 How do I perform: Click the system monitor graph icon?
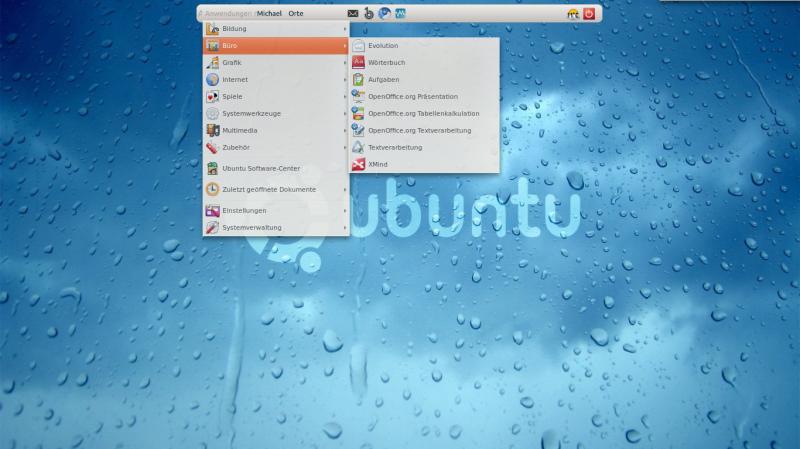(400, 14)
